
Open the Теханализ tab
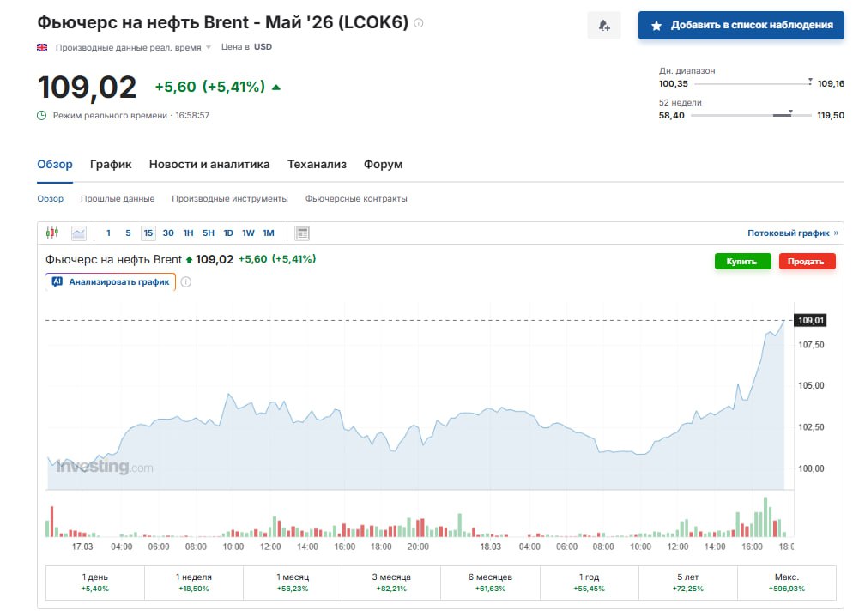[317, 164]
